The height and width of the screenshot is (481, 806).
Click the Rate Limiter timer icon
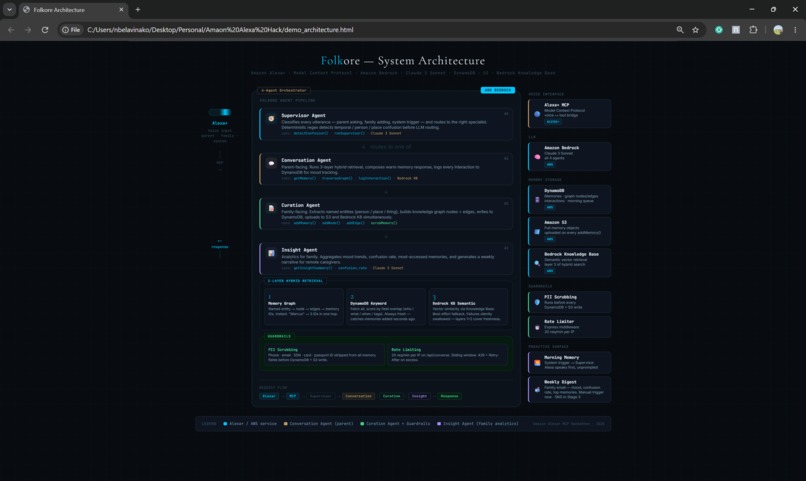point(537,327)
